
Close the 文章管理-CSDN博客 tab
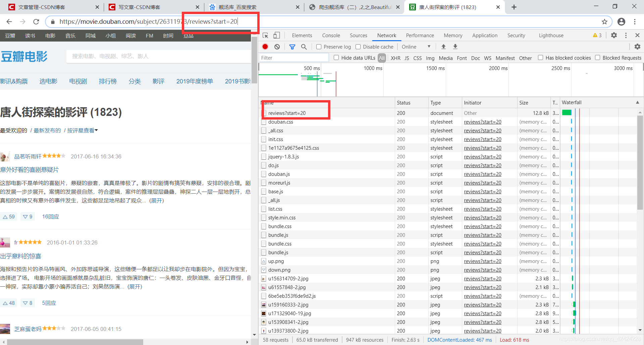97,7
